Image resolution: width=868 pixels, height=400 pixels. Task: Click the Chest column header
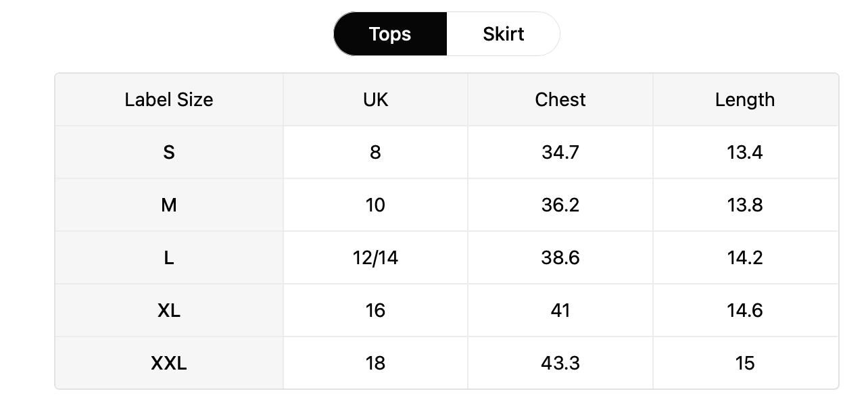click(560, 99)
